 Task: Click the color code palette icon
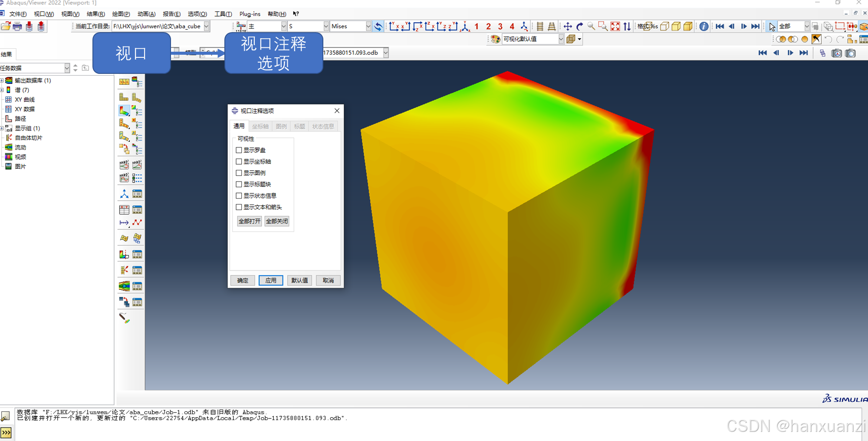(495, 39)
